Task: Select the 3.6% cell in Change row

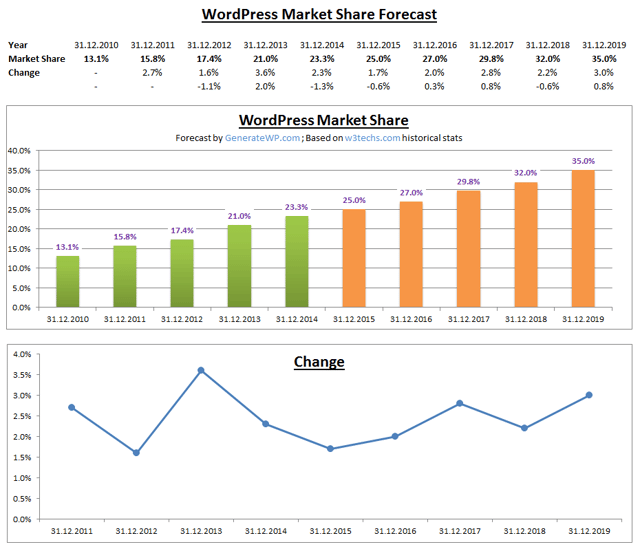Action: click(x=265, y=73)
